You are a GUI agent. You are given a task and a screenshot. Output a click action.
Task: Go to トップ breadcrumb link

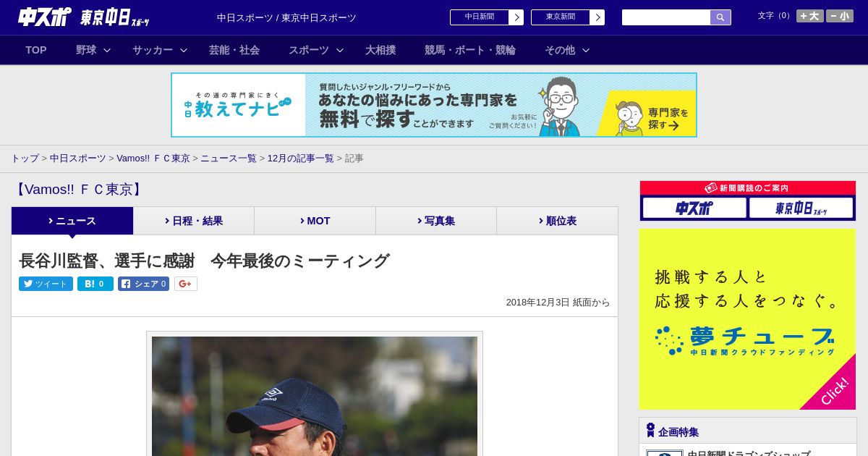[x=25, y=158]
